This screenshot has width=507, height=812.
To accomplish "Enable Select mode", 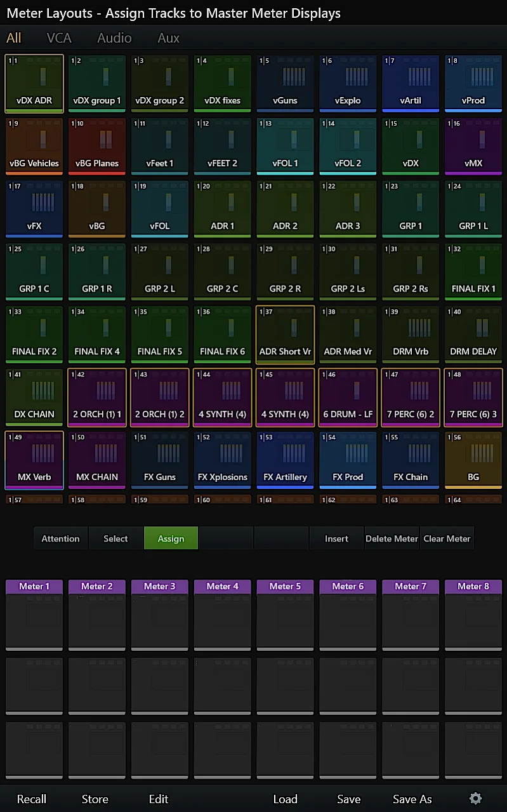I will [x=115, y=538].
